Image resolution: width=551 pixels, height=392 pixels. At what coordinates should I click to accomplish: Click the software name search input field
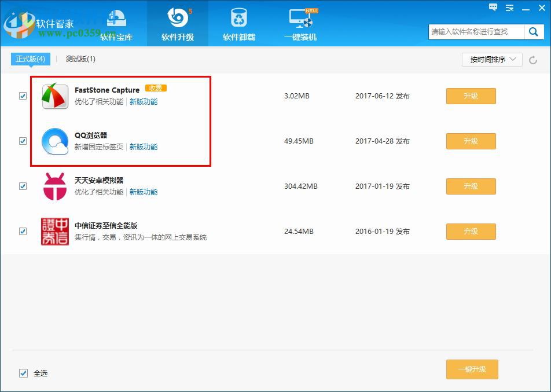(x=475, y=32)
